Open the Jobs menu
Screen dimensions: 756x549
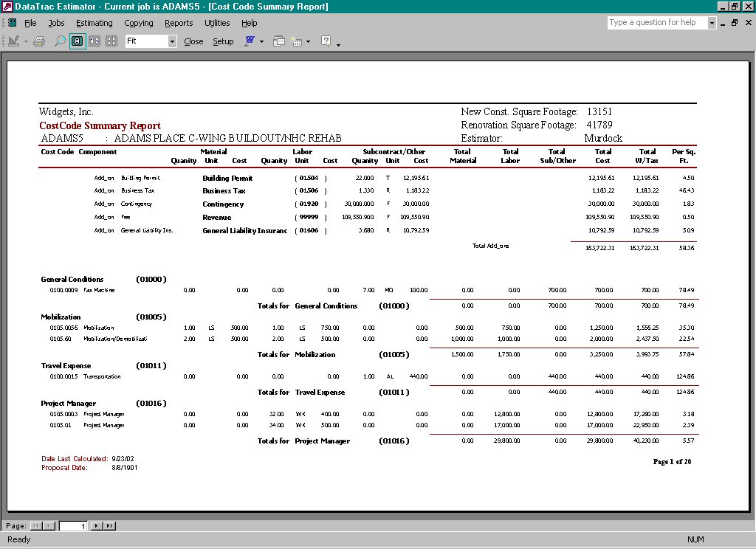56,23
